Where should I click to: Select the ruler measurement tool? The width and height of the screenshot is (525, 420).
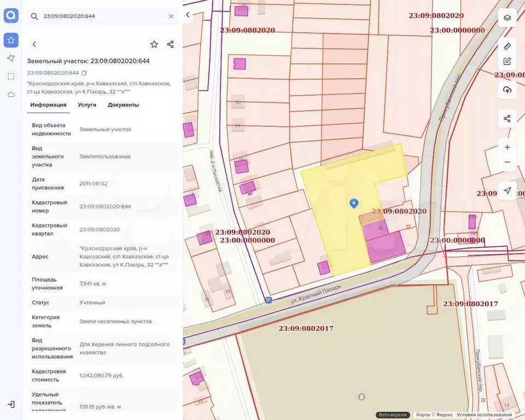click(507, 46)
